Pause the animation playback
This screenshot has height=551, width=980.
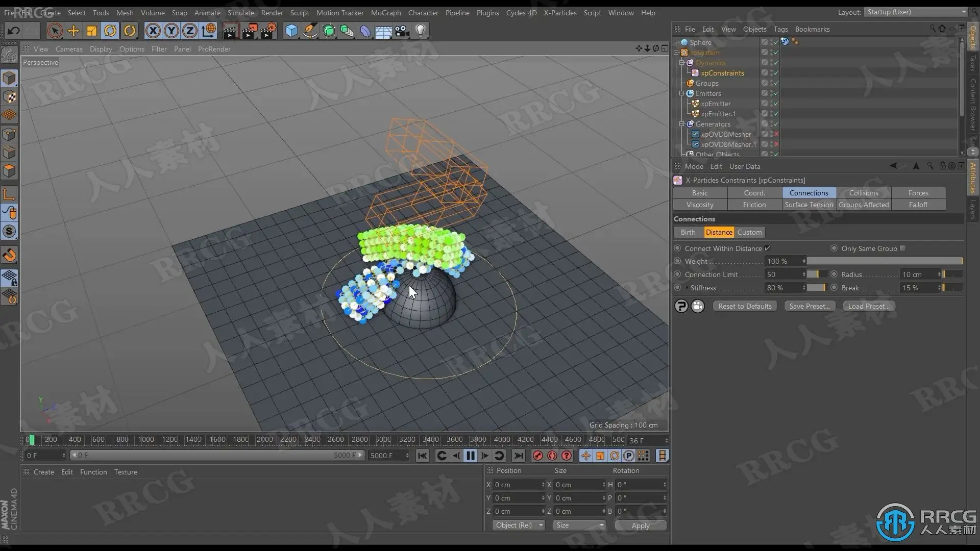pyautogui.click(x=471, y=456)
